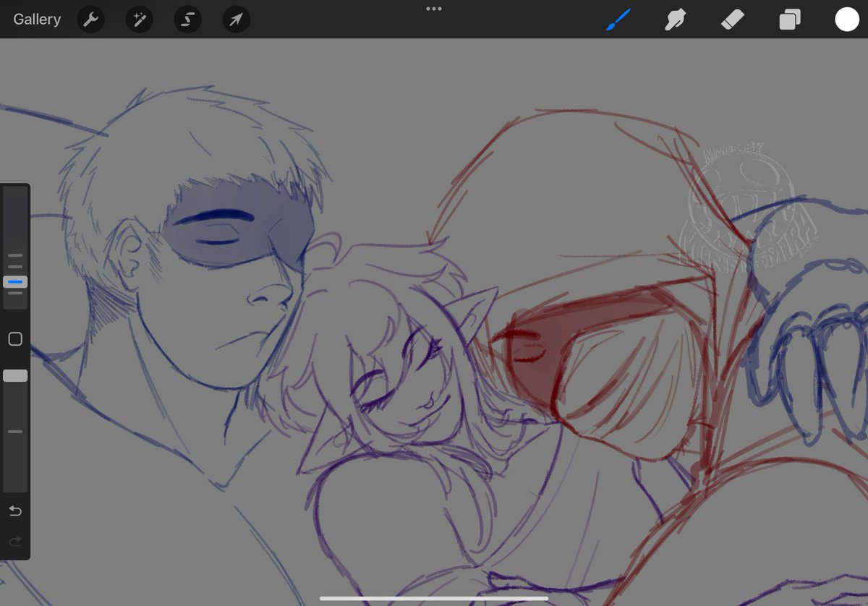Click the blue brush size slider handle
This screenshot has height=606, width=868.
point(15,281)
